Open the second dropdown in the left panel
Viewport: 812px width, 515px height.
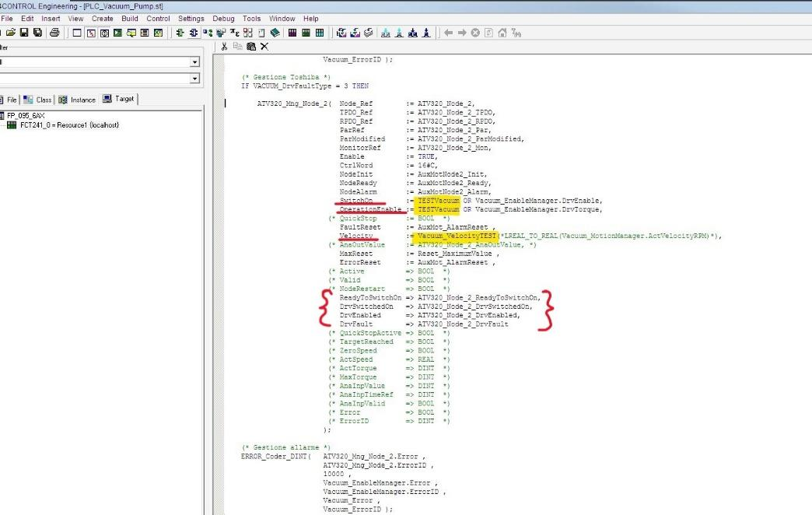[x=194, y=79]
